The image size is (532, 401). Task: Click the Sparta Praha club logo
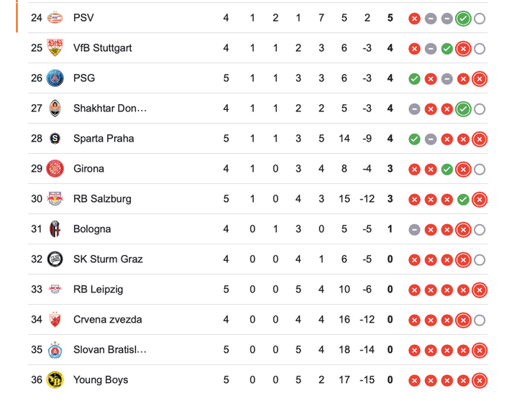coord(55,139)
